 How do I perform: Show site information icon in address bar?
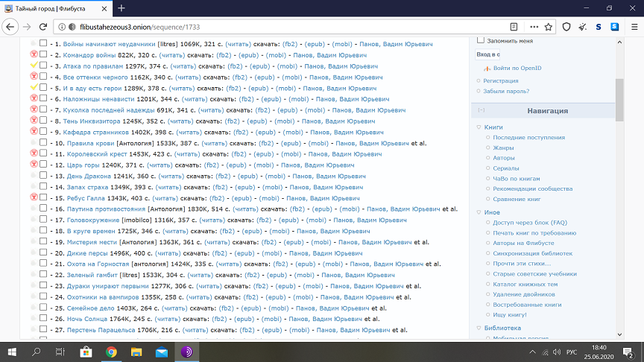point(62,27)
